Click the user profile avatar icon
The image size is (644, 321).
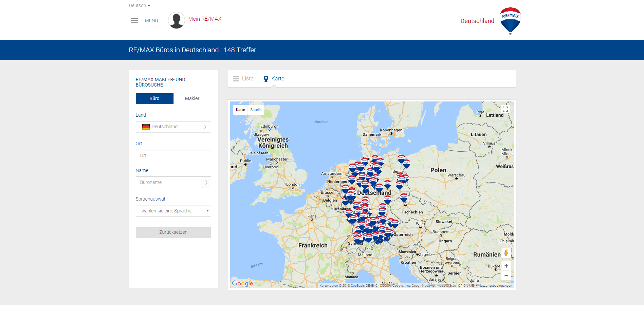click(177, 20)
